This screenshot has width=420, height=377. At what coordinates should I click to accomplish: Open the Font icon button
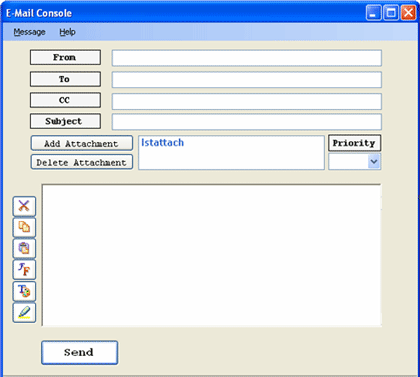(24, 270)
